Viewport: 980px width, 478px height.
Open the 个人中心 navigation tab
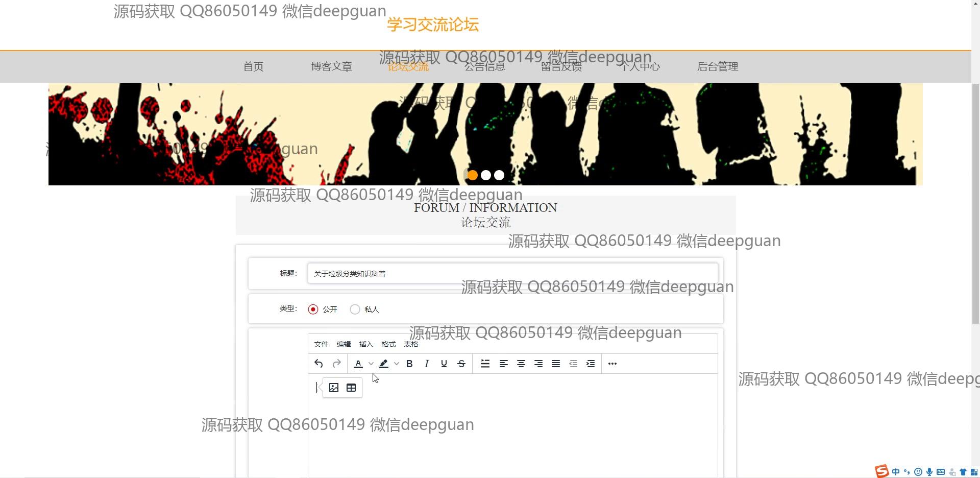tap(639, 66)
